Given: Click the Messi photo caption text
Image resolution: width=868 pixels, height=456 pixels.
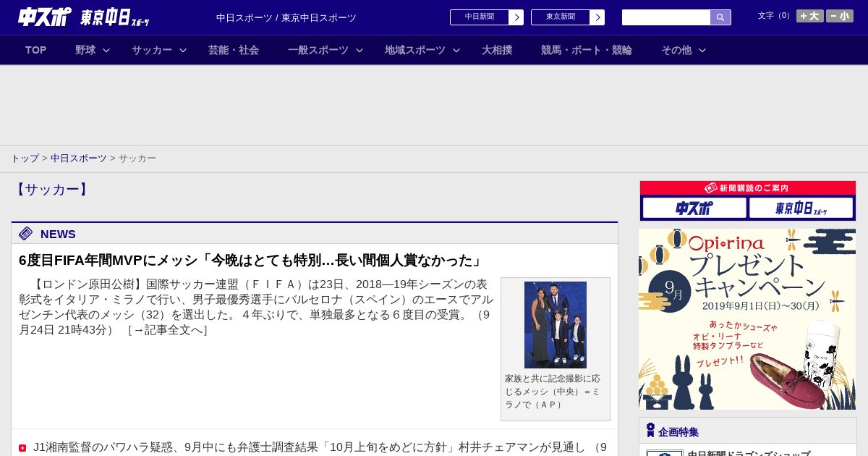Looking at the screenshot, I should 553,392.
